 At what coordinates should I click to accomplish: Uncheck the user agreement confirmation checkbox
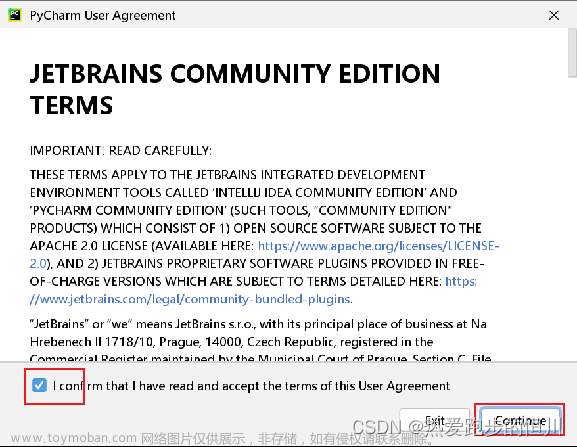click(x=39, y=386)
